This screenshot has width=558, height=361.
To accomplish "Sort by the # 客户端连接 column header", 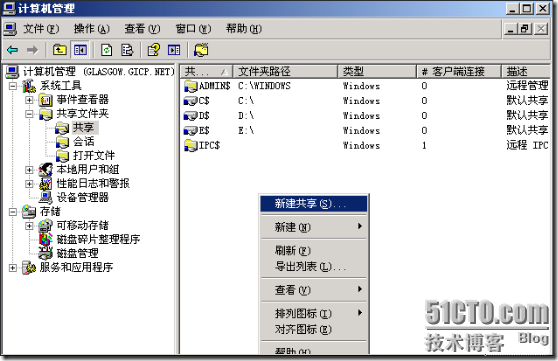I will [x=459, y=72].
